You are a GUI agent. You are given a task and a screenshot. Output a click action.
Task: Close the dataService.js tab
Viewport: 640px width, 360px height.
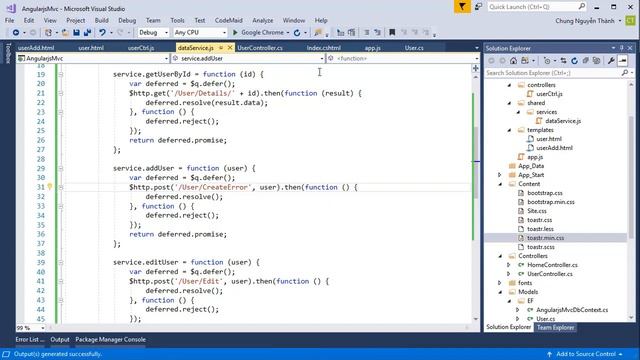click(x=230, y=48)
